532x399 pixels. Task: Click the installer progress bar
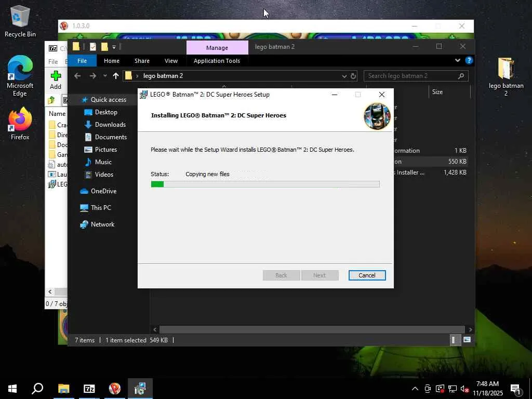(x=265, y=184)
